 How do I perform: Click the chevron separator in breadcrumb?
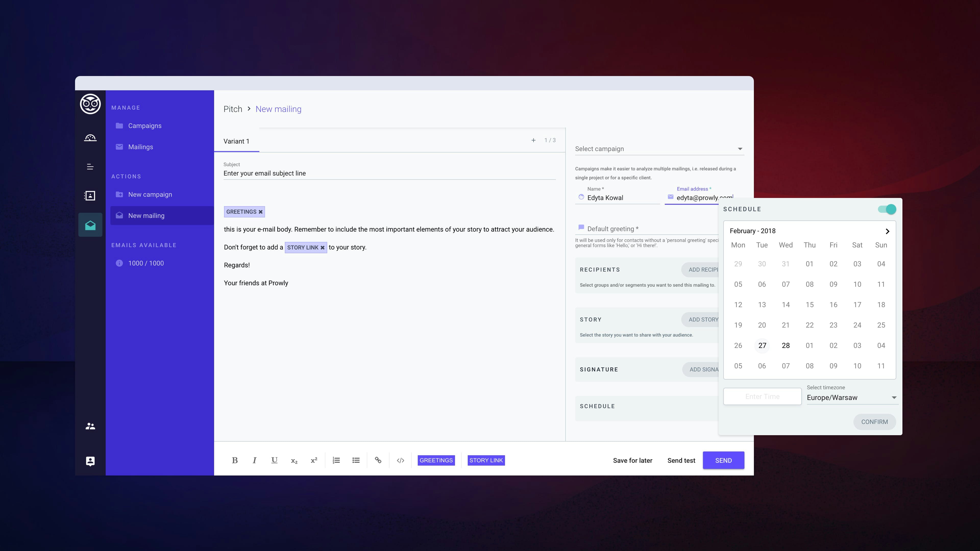click(x=249, y=109)
